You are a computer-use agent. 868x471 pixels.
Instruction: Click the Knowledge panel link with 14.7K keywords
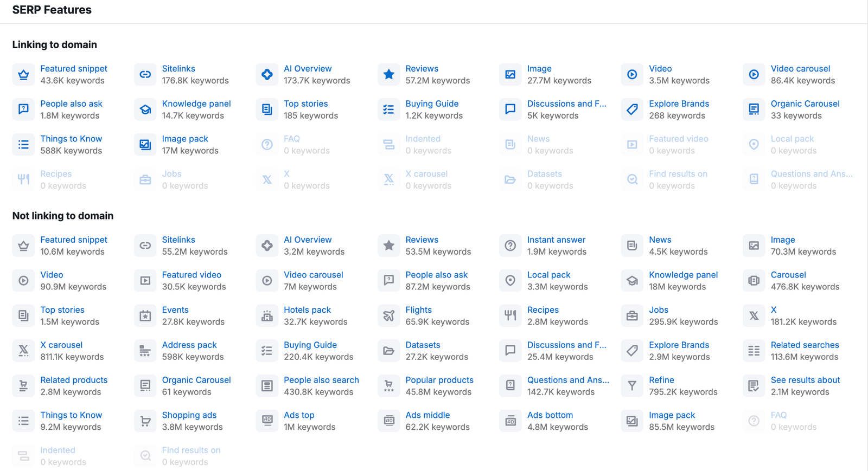pos(196,104)
